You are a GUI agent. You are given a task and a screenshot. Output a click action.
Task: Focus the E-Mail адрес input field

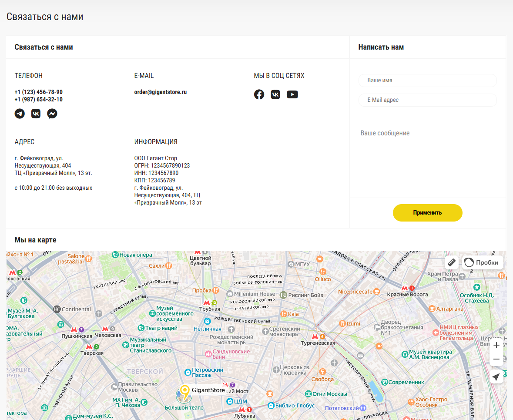pyautogui.click(x=427, y=100)
